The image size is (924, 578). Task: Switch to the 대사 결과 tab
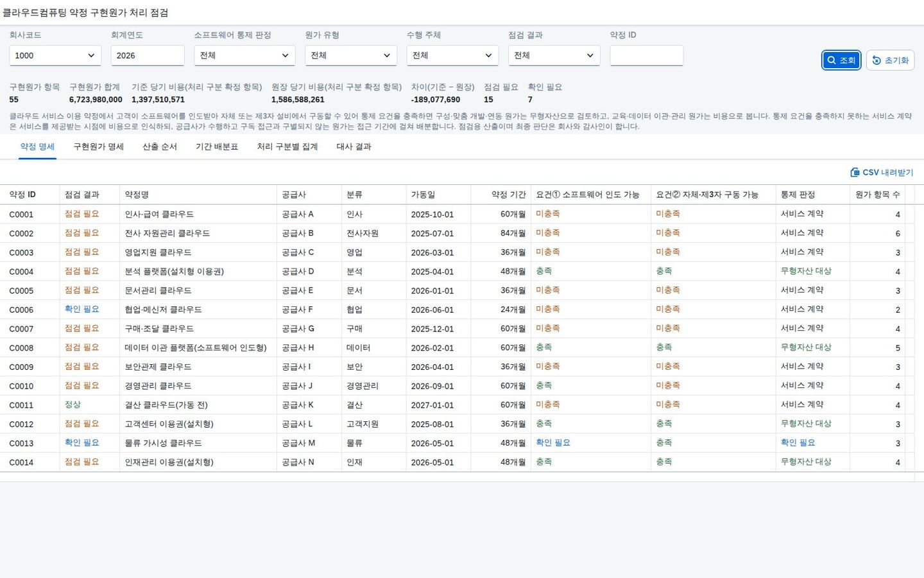(354, 146)
